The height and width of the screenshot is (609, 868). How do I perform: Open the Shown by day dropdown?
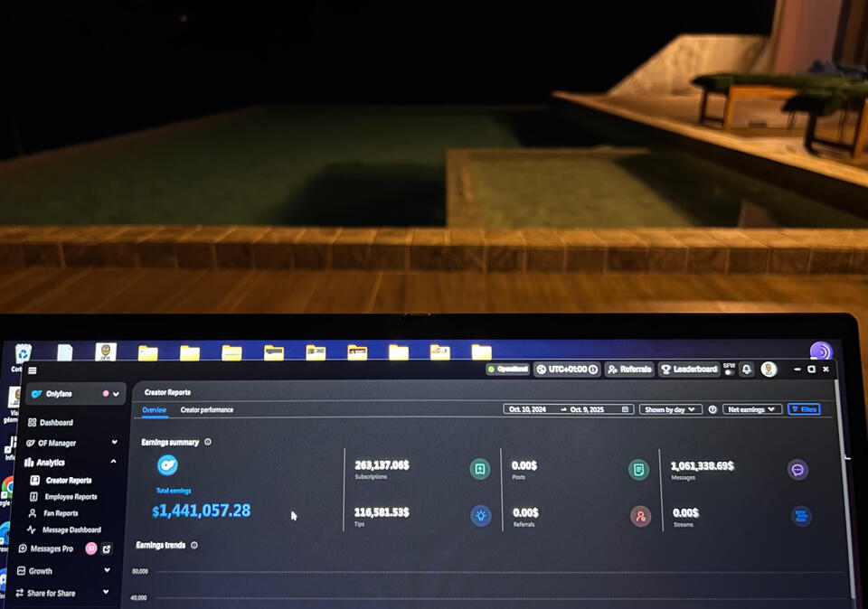(x=670, y=409)
